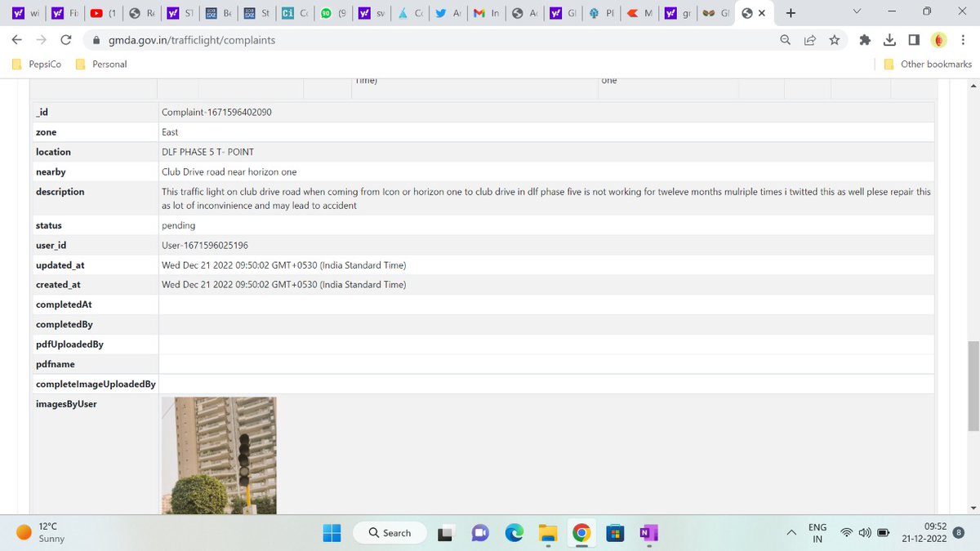Viewport: 980px width, 551px height.
Task: Bookmark this page with the star icon
Action: (x=834, y=39)
